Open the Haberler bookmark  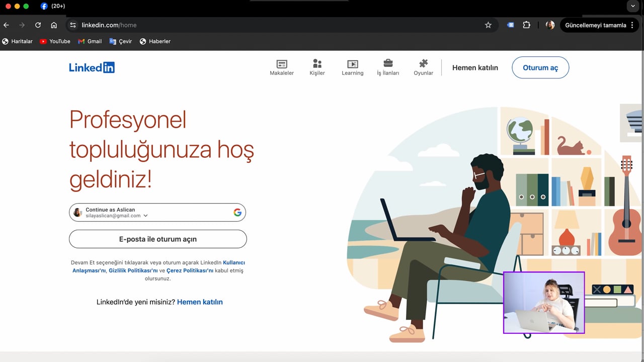(155, 41)
